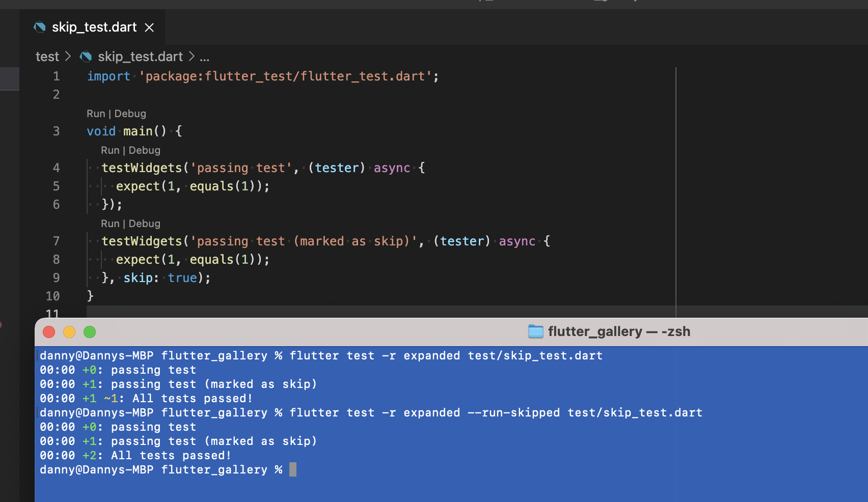Click 'expect' call on line 5

click(x=138, y=186)
